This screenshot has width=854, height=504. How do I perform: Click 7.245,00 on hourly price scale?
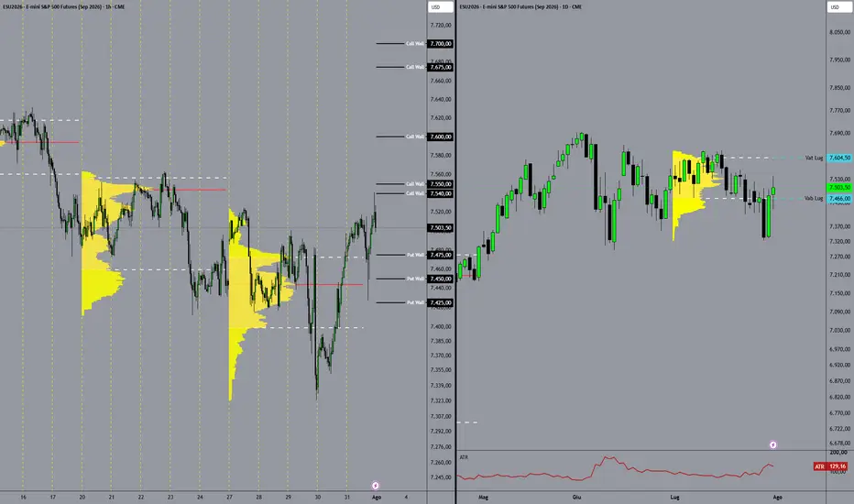click(441, 477)
